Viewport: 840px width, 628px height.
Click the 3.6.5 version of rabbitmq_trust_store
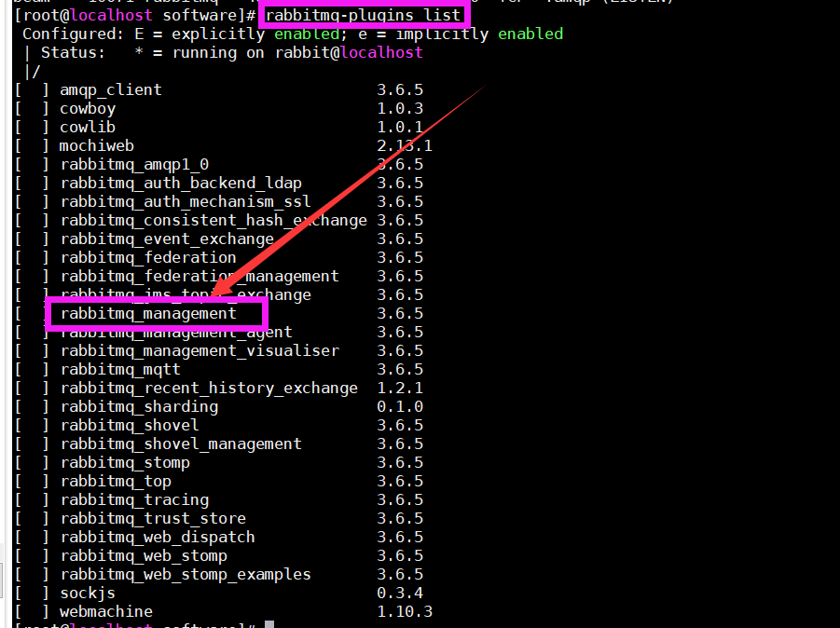pyautogui.click(x=400, y=518)
